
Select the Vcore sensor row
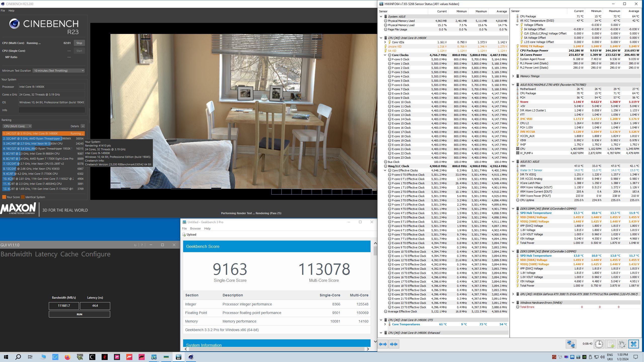tap(578, 102)
